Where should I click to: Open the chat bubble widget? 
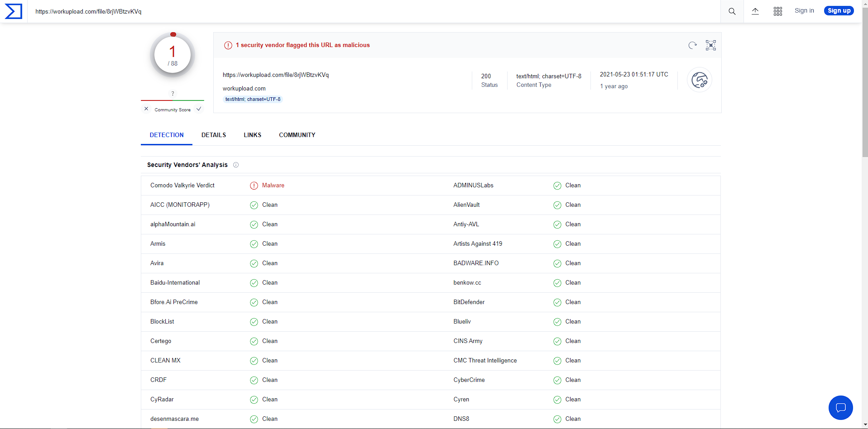coord(841,408)
